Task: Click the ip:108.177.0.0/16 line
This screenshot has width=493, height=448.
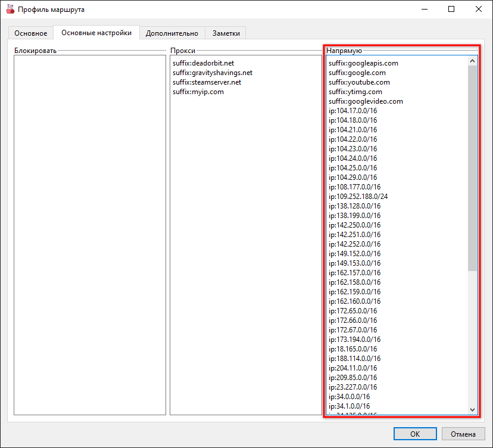Action: coord(355,187)
